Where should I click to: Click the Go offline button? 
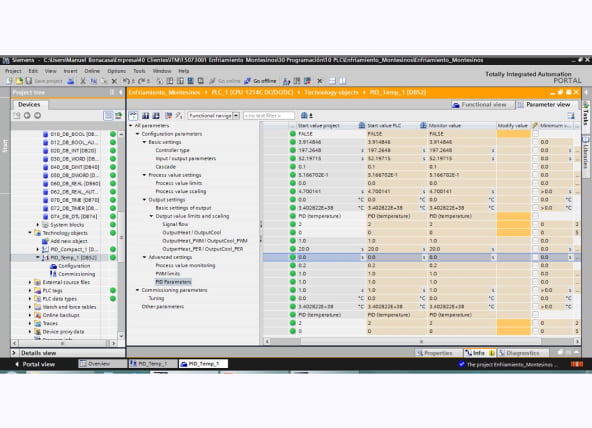click(261, 81)
